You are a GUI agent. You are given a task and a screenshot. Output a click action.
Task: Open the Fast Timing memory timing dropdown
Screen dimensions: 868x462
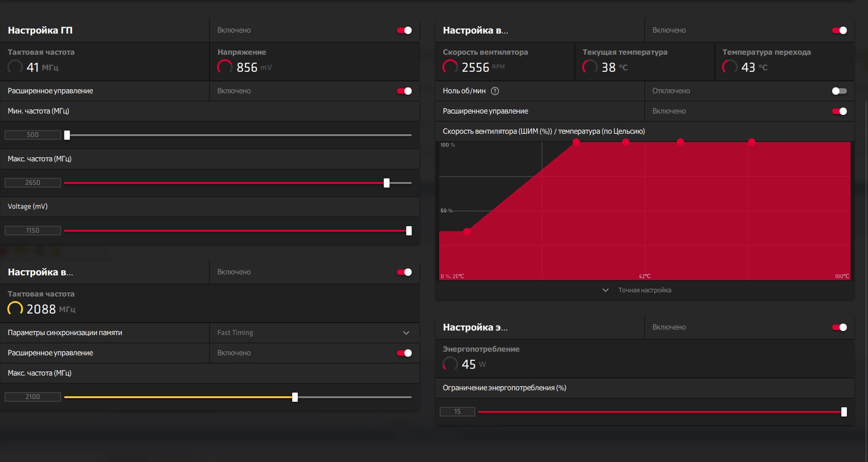pyautogui.click(x=314, y=333)
